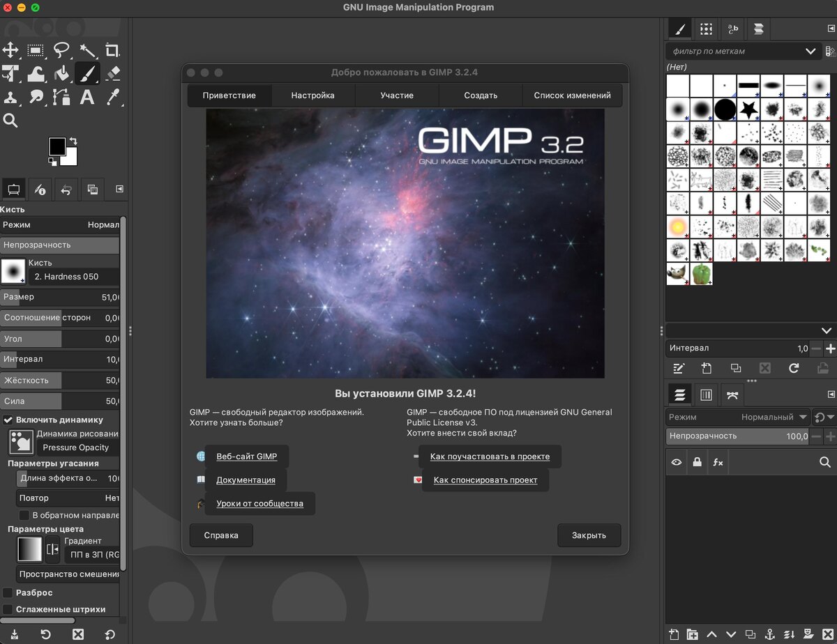Select the Unified Transform tool

click(10, 73)
